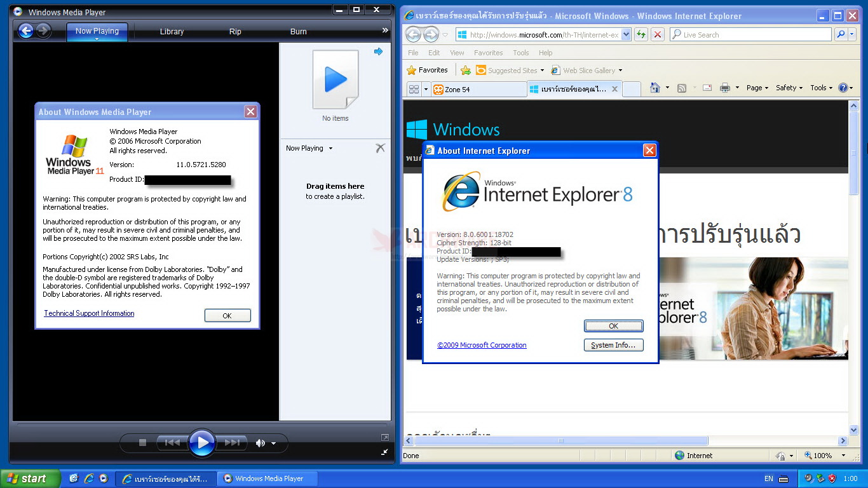Open the Safety menu dropdown
This screenshot has width=868, height=488.
789,88
